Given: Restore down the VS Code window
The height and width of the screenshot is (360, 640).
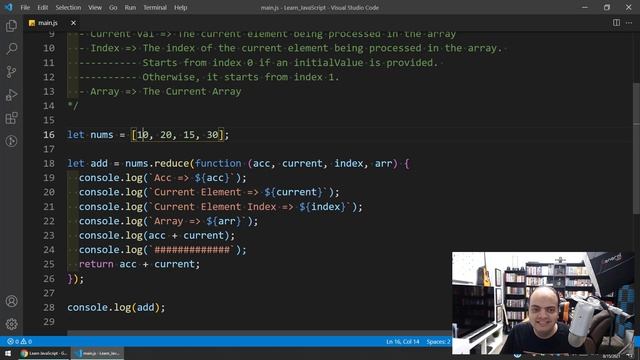Looking at the screenshot, I should 607,7.
